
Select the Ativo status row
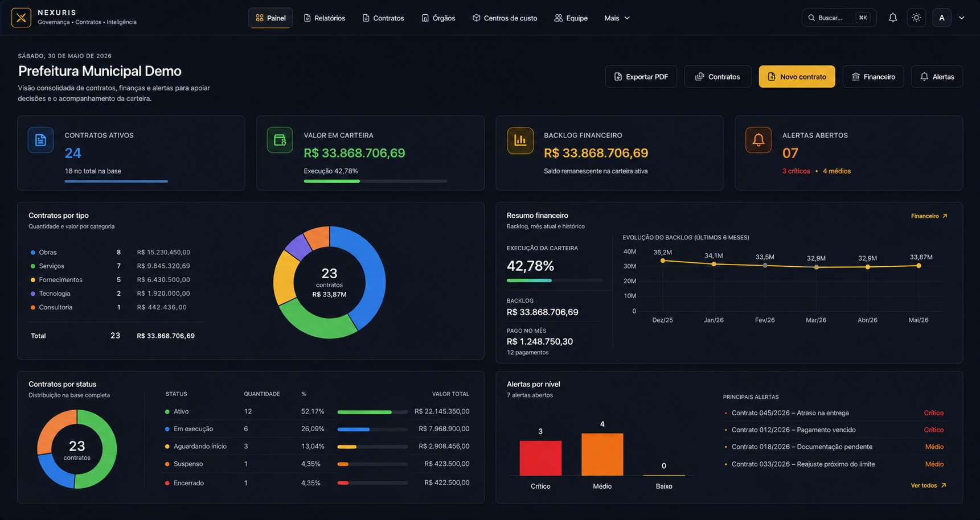(x=317, y=411)
